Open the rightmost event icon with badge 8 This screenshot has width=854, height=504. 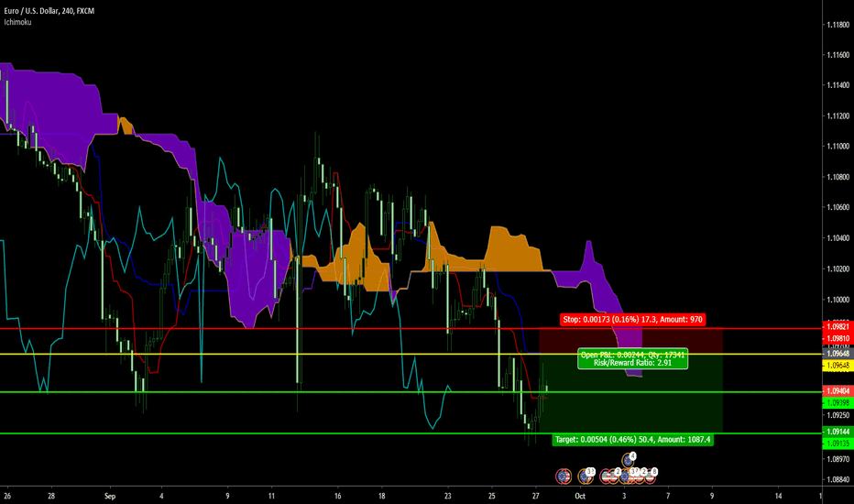[x=651, y=477]
